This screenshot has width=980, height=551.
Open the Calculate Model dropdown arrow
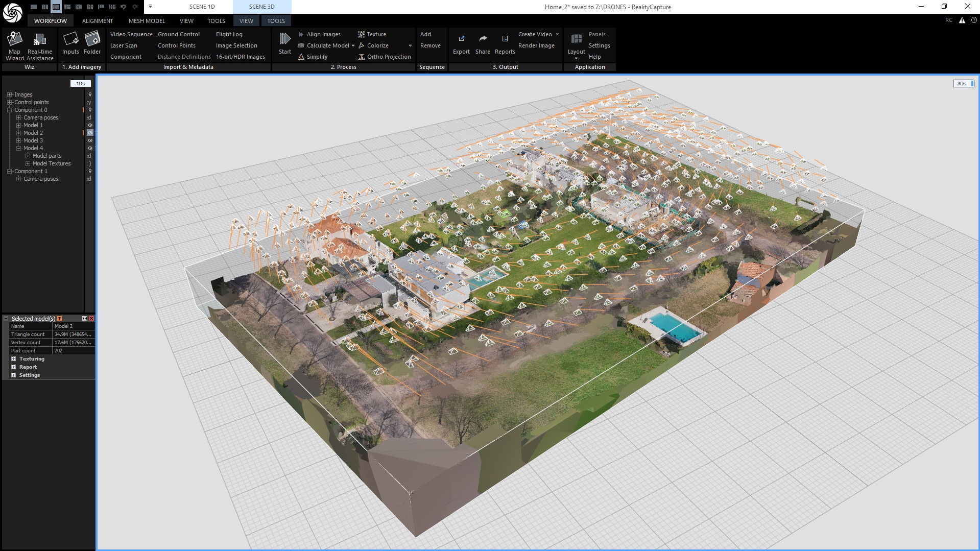pos(353,45)
